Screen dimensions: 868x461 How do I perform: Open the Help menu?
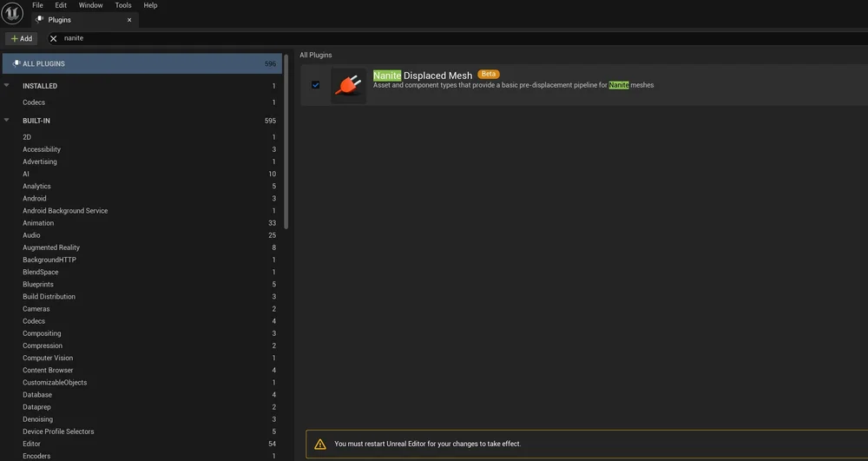click(x=150, y=5)
